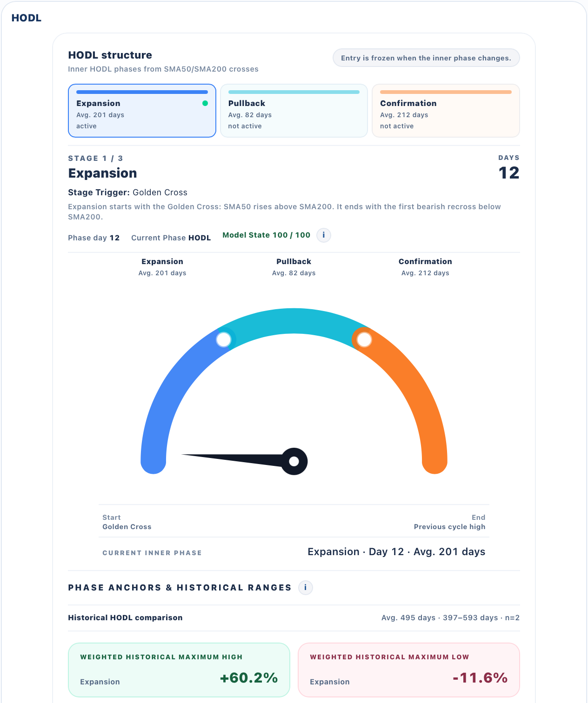Select the Expansion phase card
Viewport: 588px width, 703px height.
pyautogui.click(x=142, y=111)
